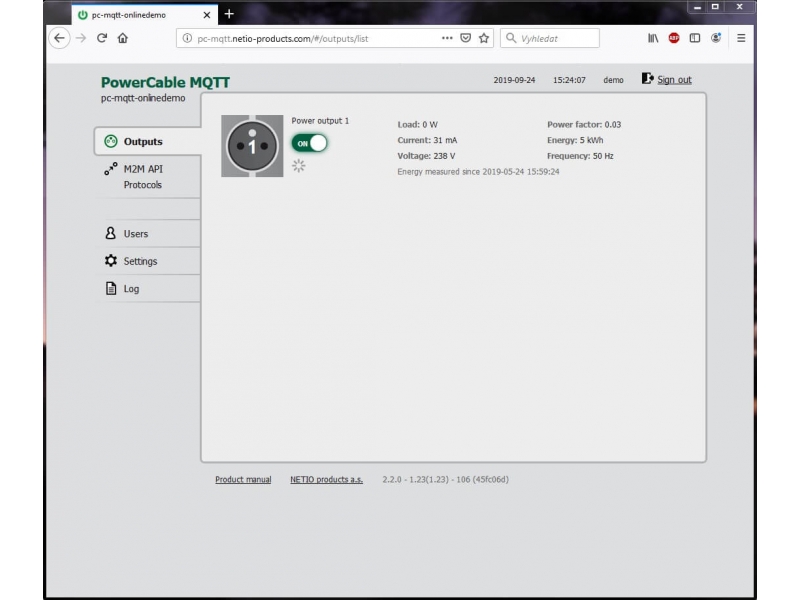Click the Energy measured since timestamp
The width and height of the screenshot is (800, 600).
[x=478, y=172]
